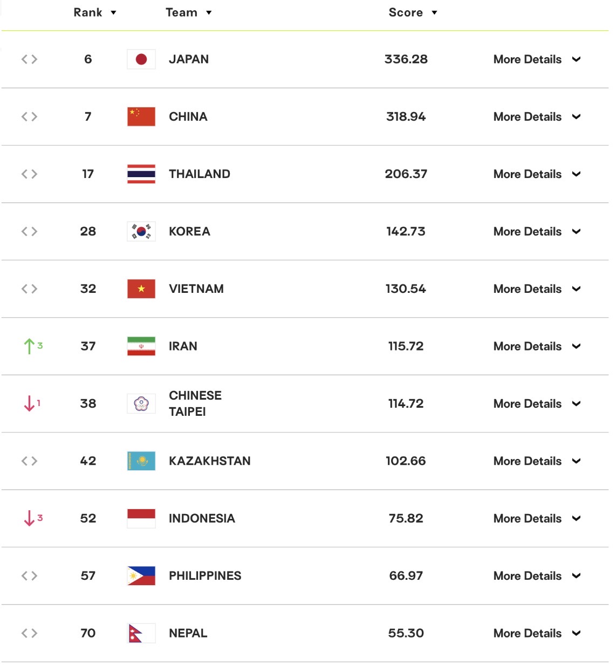
Task: Click Korea's score 142.73
Action: point(406,231)
